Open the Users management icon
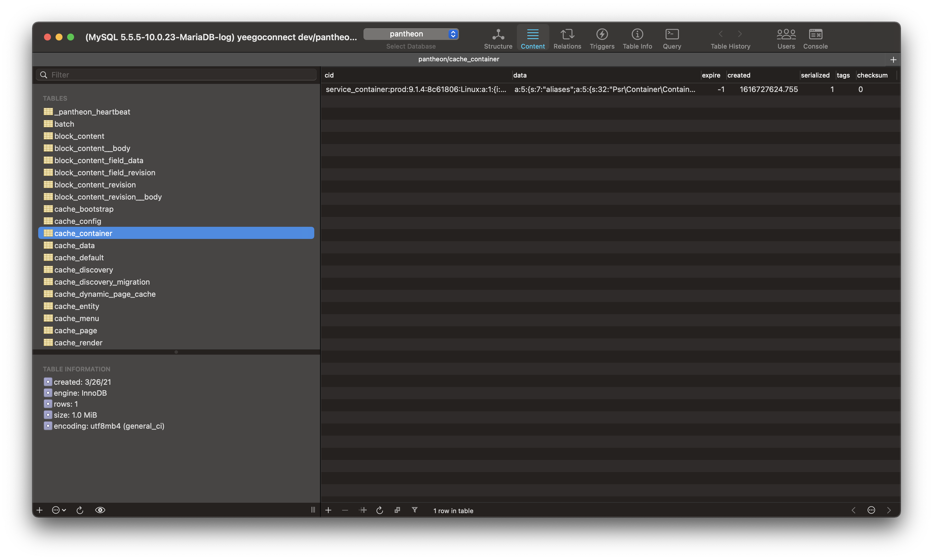The image size is (933, 560). 786,39
